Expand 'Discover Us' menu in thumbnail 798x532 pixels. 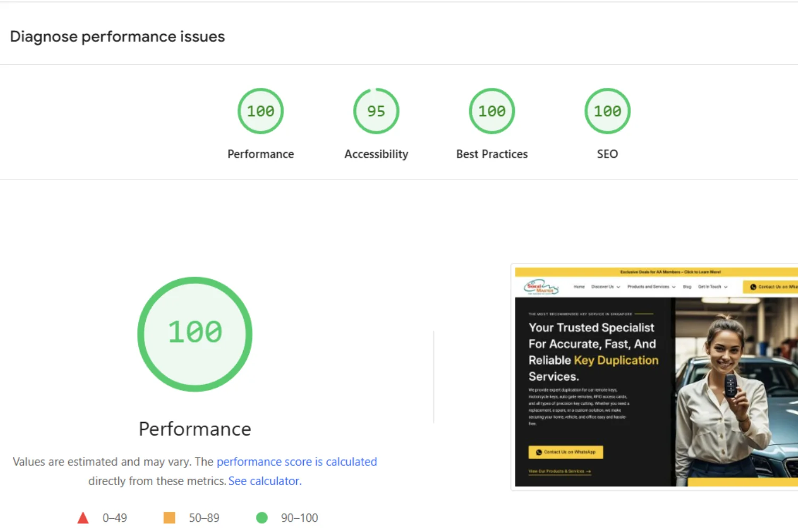click(x=605, y=287)
